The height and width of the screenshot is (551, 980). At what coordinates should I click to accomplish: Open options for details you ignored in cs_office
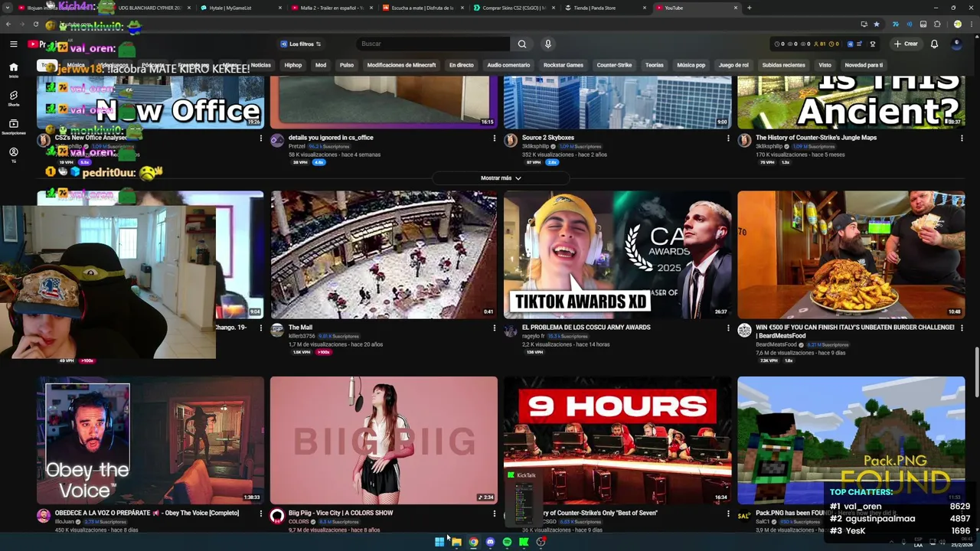pyautogui.click(x=494, y=139)
